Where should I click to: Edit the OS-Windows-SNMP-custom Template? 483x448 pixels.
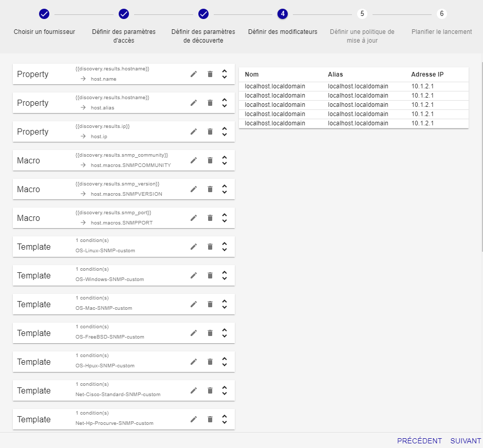193,275
